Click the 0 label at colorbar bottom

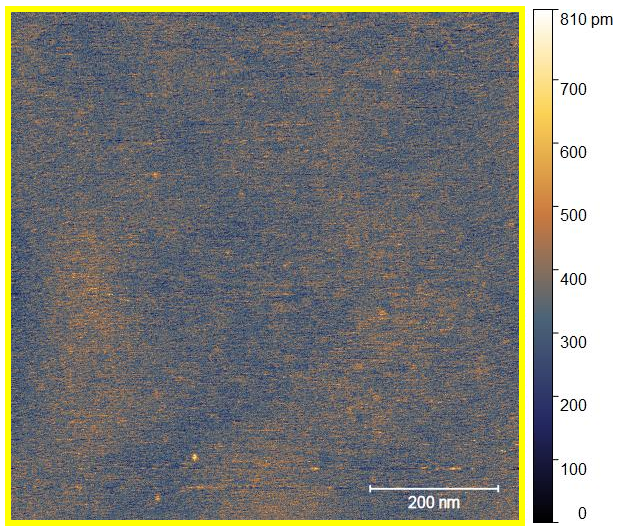(x=582, y=513)
